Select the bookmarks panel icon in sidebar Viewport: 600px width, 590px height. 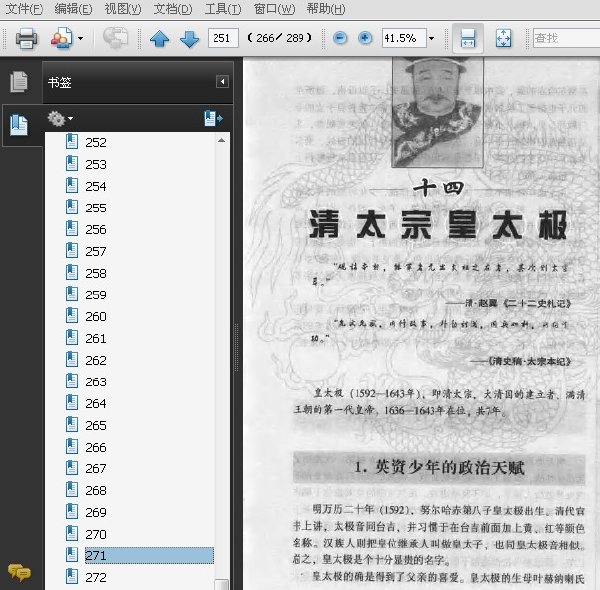(19, 125)
